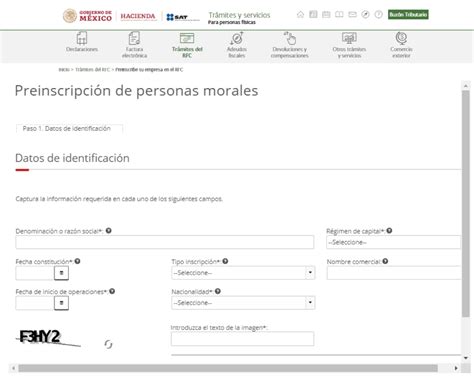Show help for Régimen de capital

coord(389,231)
